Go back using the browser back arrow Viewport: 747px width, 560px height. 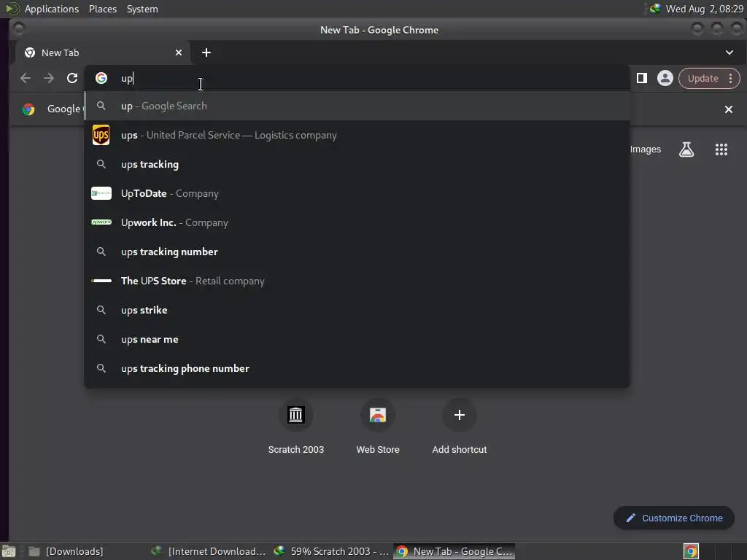point(26,78)
